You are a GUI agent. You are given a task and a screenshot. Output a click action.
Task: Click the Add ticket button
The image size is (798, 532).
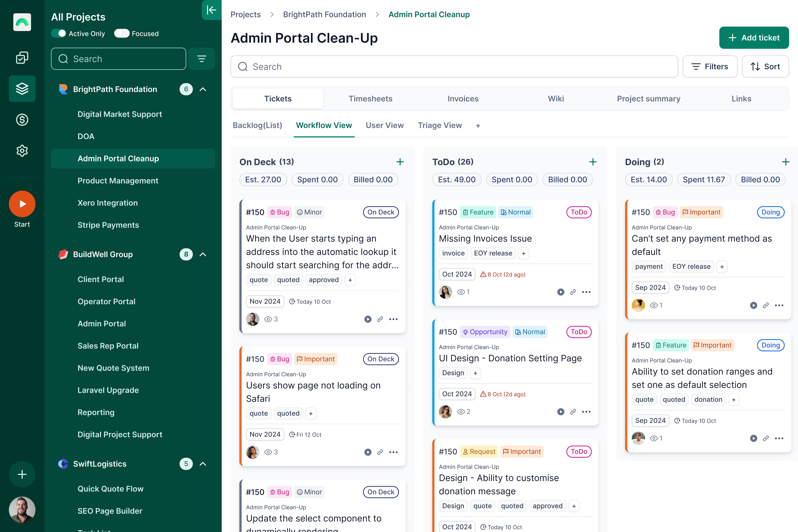click(754, 38)
